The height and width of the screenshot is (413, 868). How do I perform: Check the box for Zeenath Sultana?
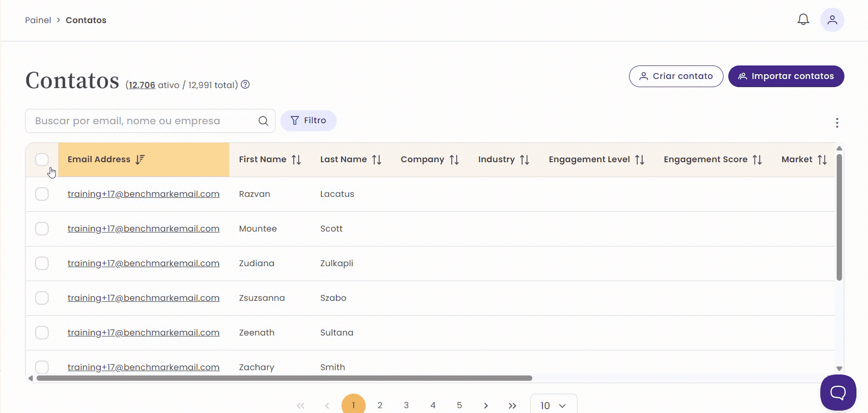[x=42, y=333]
